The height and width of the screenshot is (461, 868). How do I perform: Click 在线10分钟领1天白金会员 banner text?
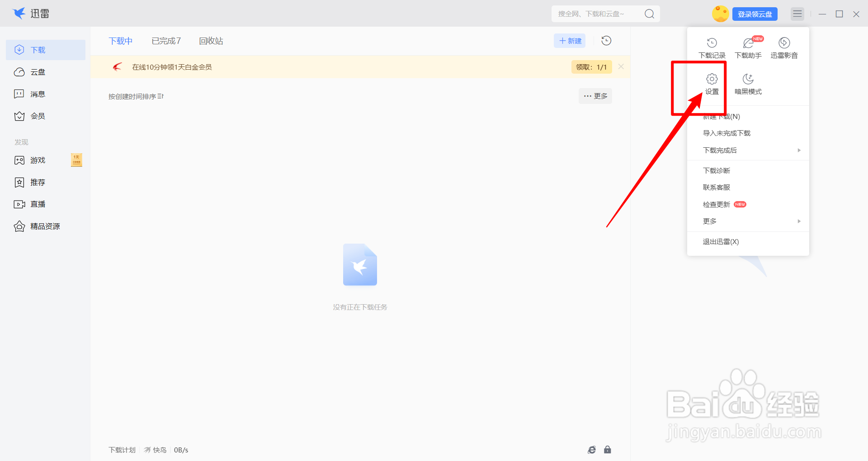(x=172, y=67)
